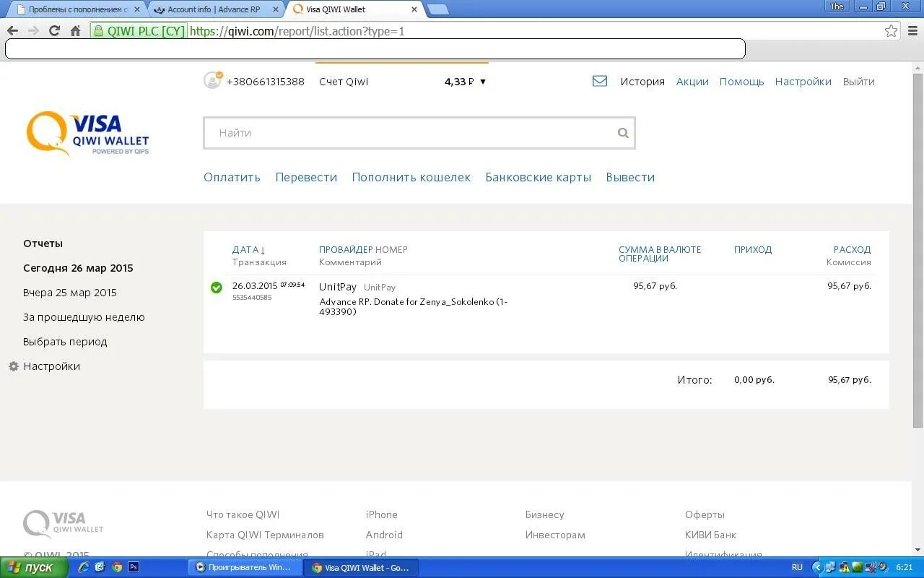Viewport: 924px width, 578px height.
Task: Bookmark page with star icon
Action: [x=892, y=31]
